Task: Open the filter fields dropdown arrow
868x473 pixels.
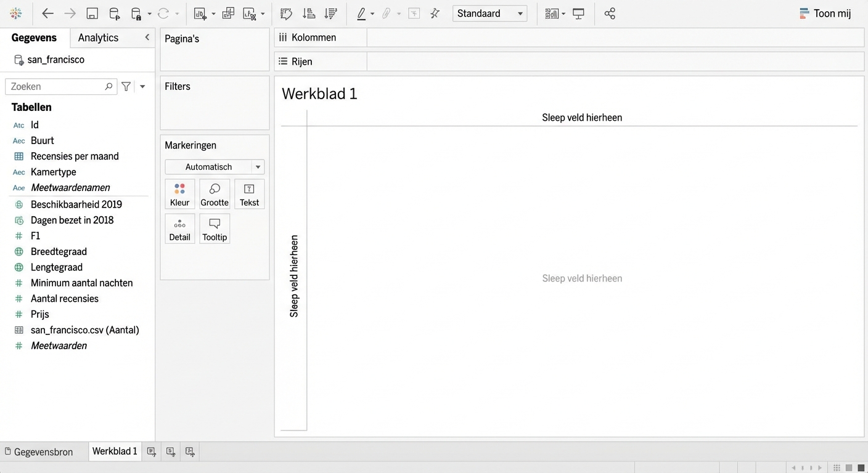Action: coord(142,87)
